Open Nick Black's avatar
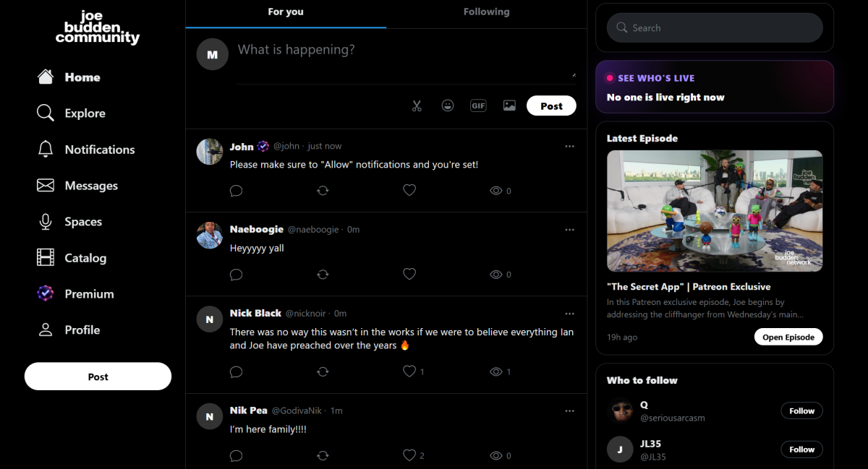Image resolution: width=868 pixels, height=469 pixels. click(x=210, y=319)
